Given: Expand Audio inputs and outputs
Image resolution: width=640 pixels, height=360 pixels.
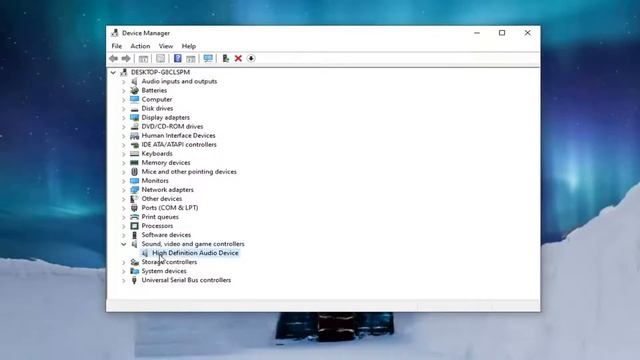Looking at the screenshot, I should (x=124, y=82).
